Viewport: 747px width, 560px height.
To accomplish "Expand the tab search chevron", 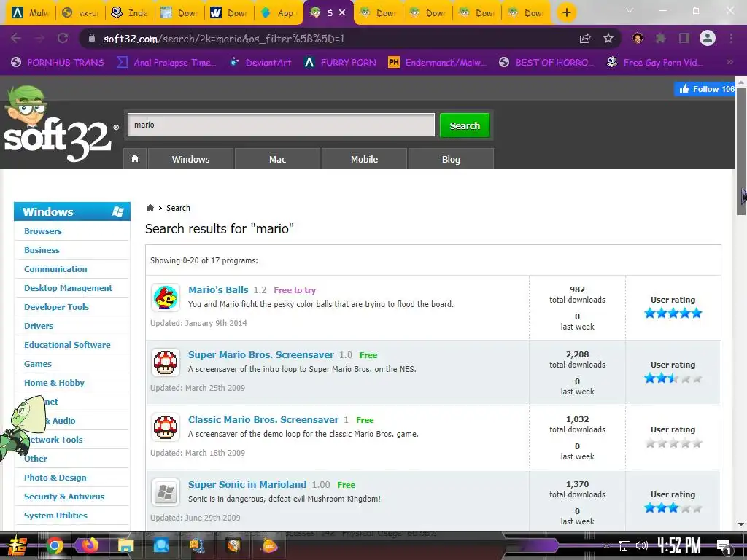I will 630,10.
